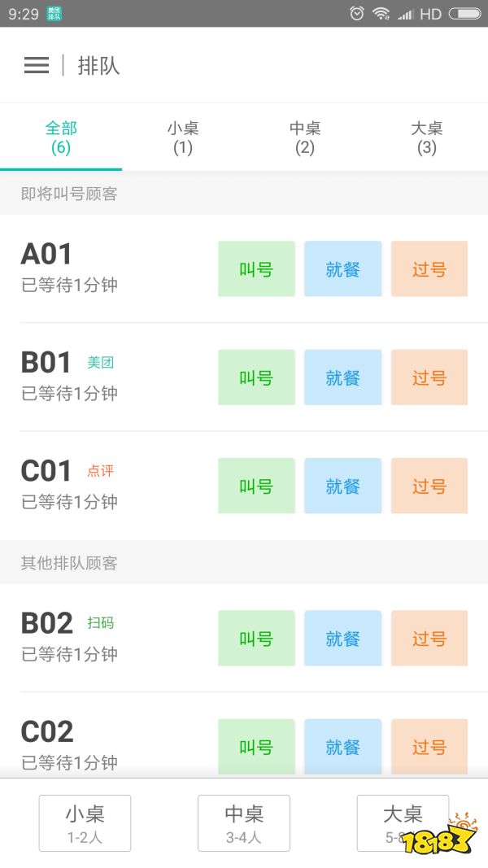Screen dimensions: 488x868
Task: Mark B01 as 就餐
Action: (x=342, y=377)
